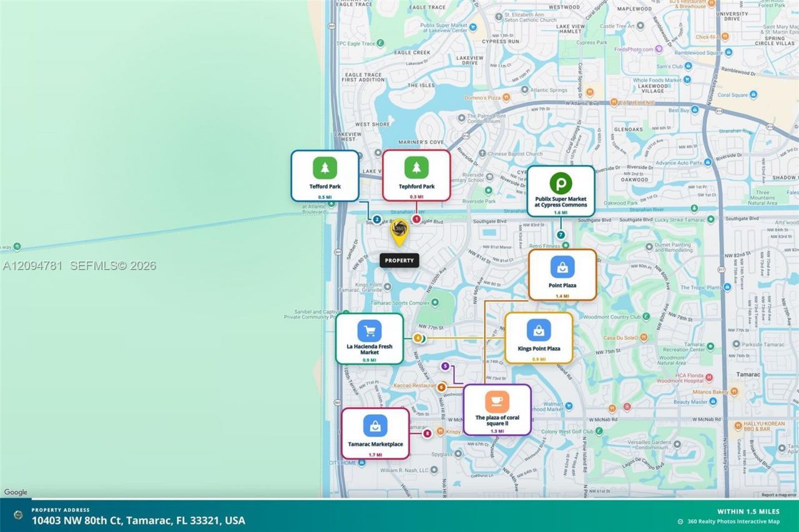Select numbered marker 7 in teal
The image size is (799, 532).
tap(561, 235)
